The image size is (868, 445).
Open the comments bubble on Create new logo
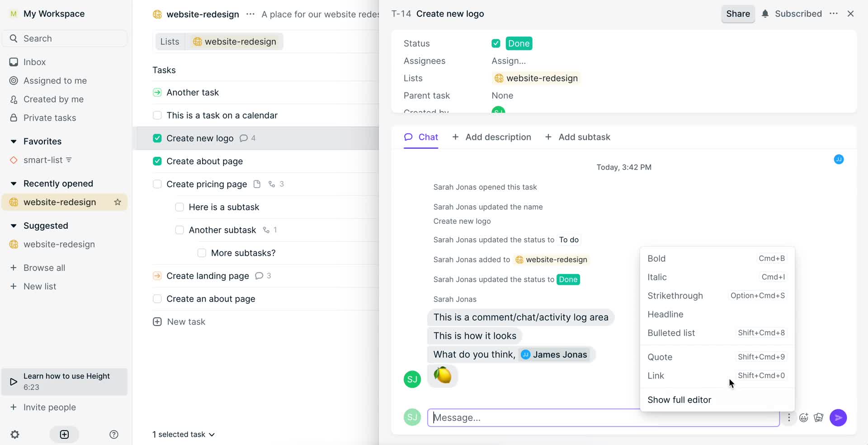coord(244,138)
